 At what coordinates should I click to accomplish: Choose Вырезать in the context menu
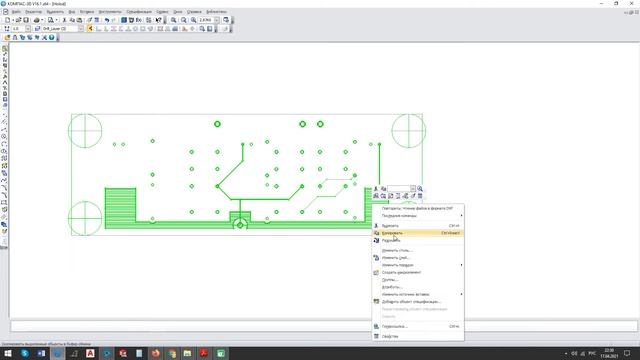click(418, 226)
